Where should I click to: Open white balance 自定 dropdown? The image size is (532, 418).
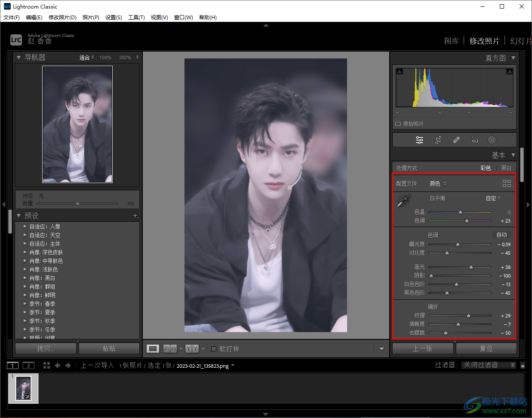coord(493,198)
